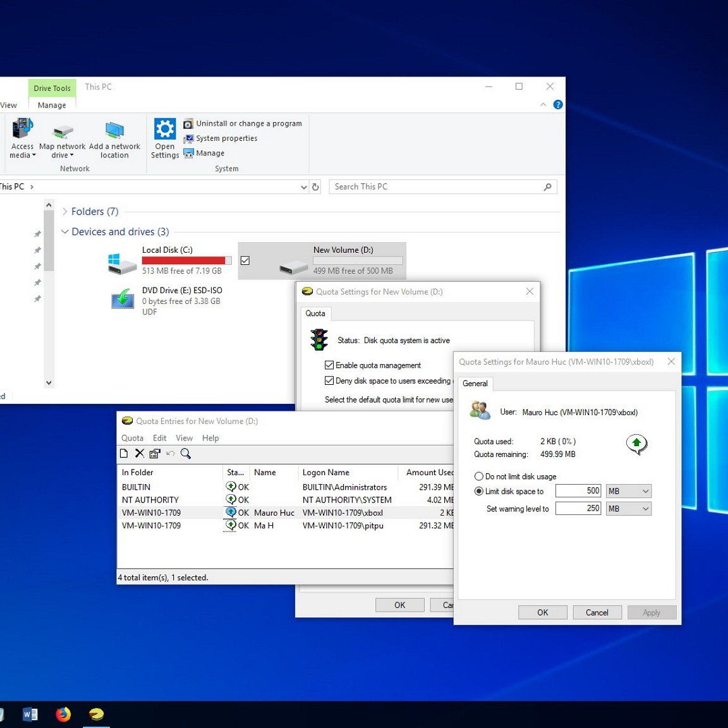Screen dimensions: 728x728
Task: Open the Edit menu in Quota Entries
Action: [x=160, y=438]
